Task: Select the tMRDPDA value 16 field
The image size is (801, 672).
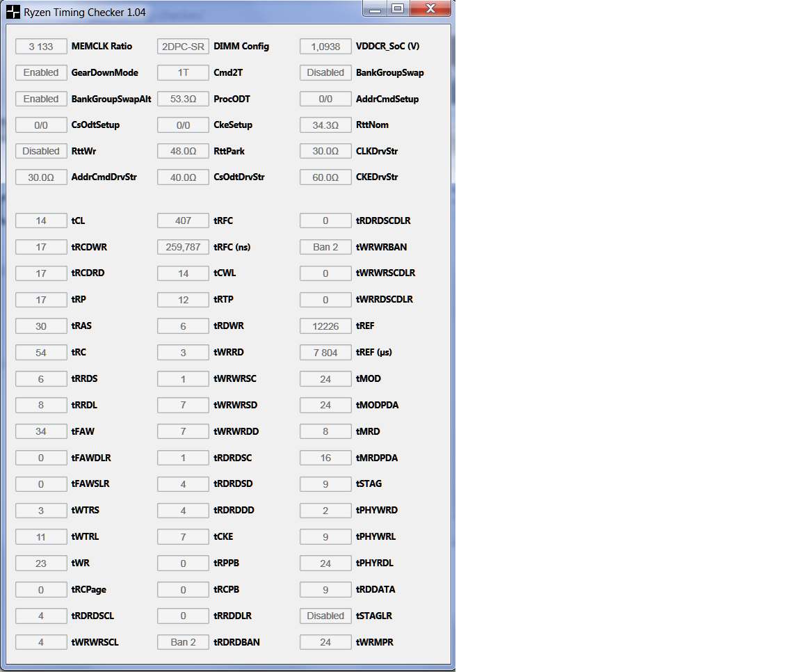Action: point(325,458)
